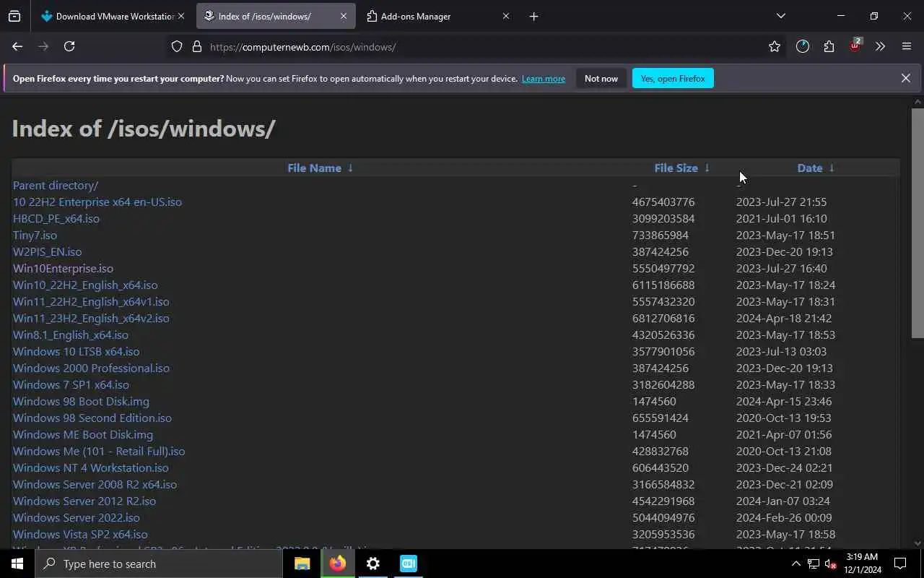The height and width of the screenshot is (578, 924).
Task: Open Firefox application hamburger menu
Action: [x=907, y=46]
